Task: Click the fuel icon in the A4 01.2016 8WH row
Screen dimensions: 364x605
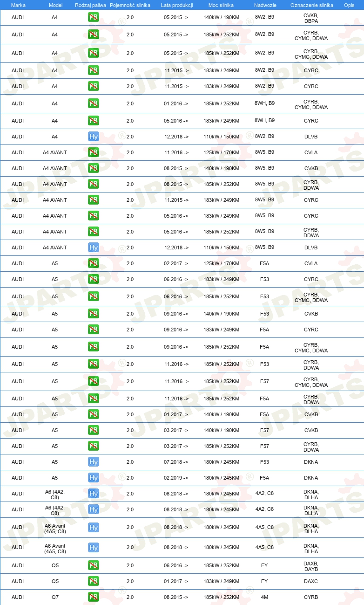Action: [x=94, y=103]
